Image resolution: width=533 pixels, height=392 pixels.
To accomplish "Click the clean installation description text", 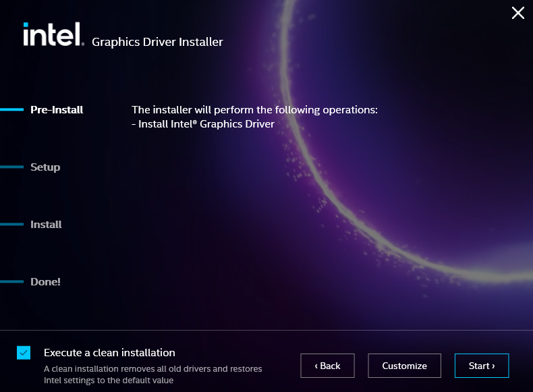I will coord(152,374).
